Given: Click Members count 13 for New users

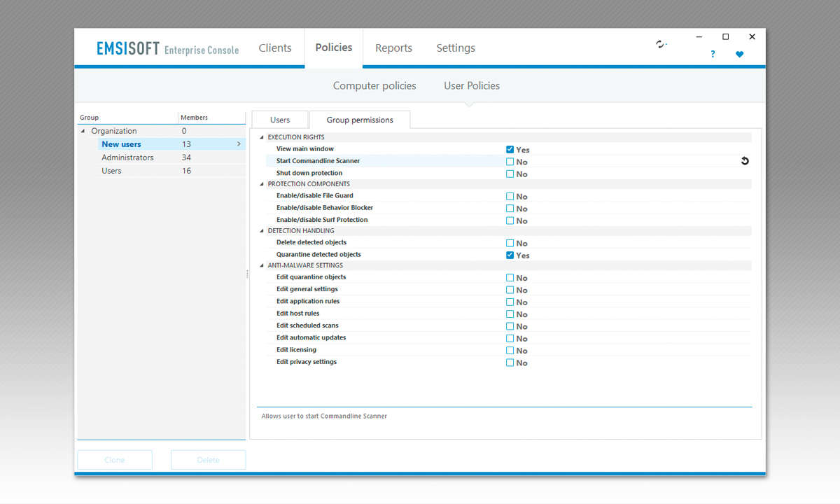Looking at the screenshot, I should 186,144.
